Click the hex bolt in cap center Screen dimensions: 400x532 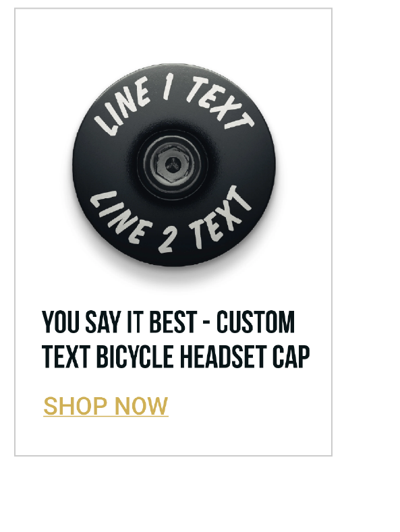[x=173, y=165]
